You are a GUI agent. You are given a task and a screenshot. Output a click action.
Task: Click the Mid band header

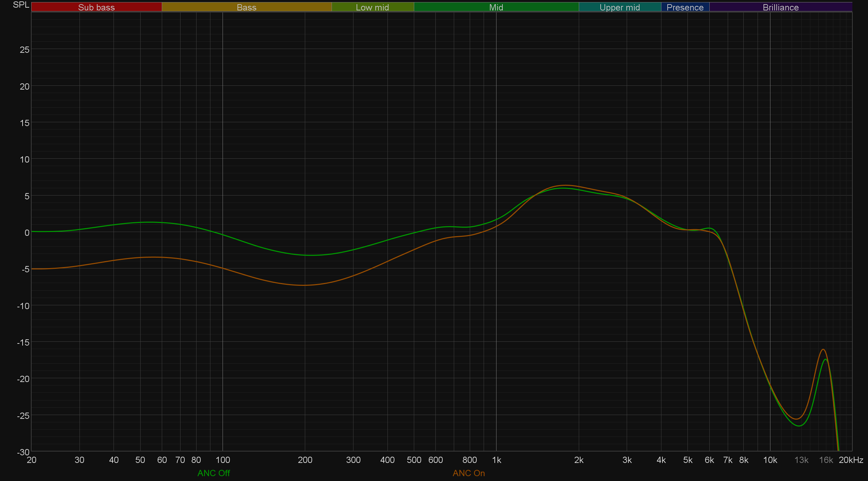(496, 7)
